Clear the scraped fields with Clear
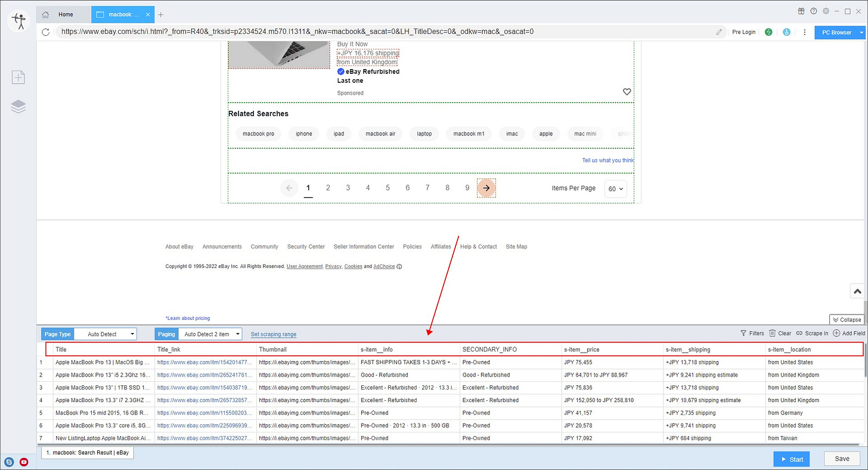 pos(780,334)
